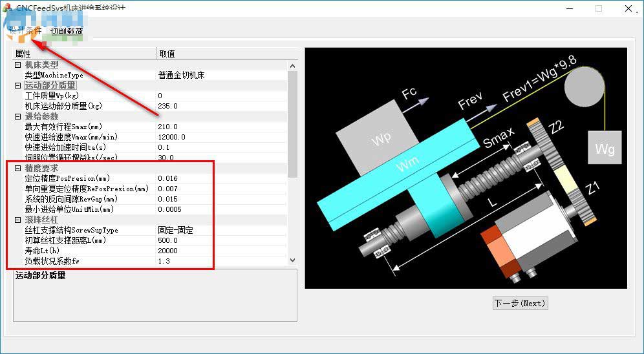The height and width of the screenshot is (354, 644).
Task: Click the property grid scroll down arrow
Action: click(x=292, y=260)
